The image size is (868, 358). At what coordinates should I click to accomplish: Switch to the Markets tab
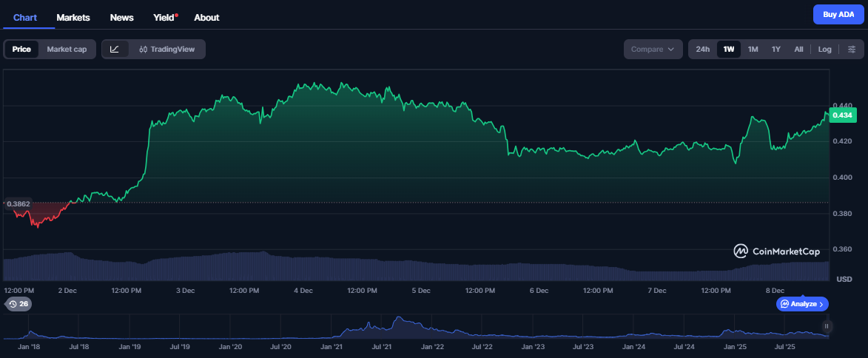73,17
